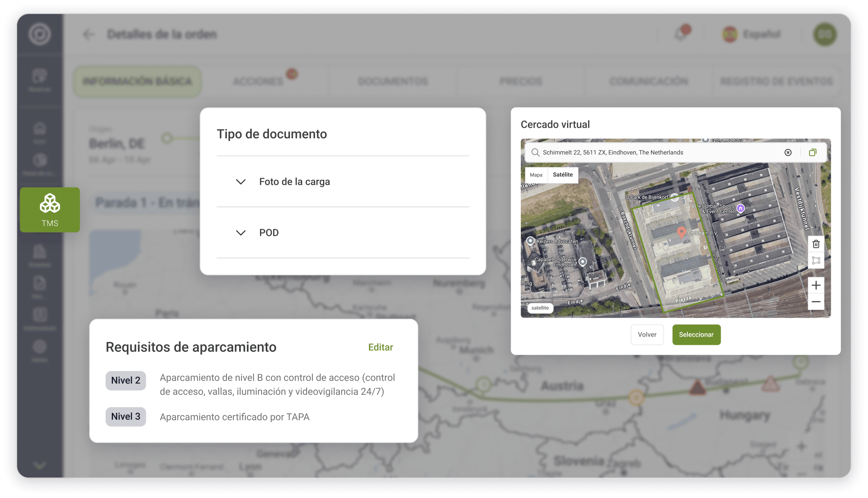Click the Seleccionar button
The image size is (868, 498).
point(696,335)
